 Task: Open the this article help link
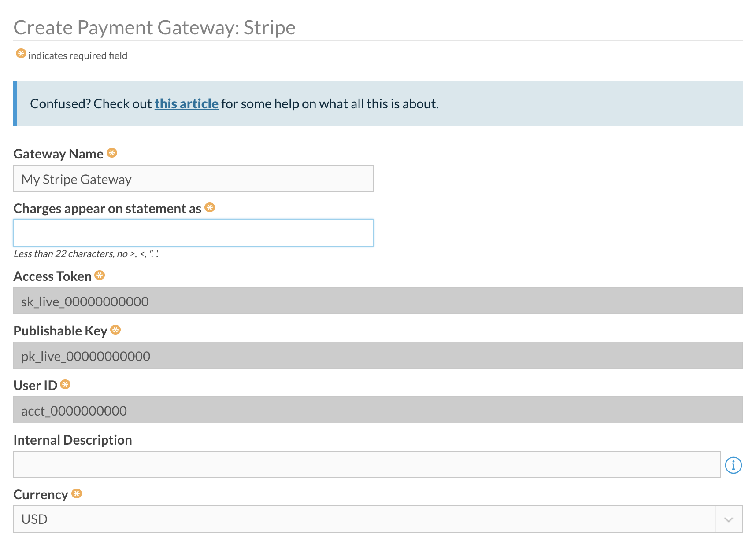click(x=186, y=103)
